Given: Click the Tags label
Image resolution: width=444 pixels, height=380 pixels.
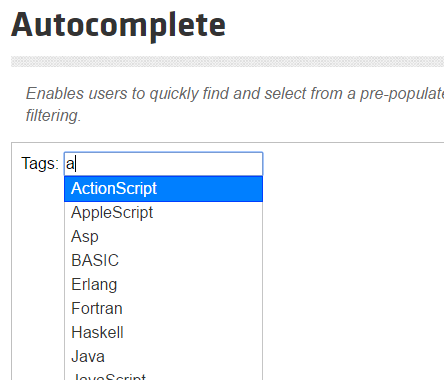Looking at the screenshot, I should tap(40, 164).
